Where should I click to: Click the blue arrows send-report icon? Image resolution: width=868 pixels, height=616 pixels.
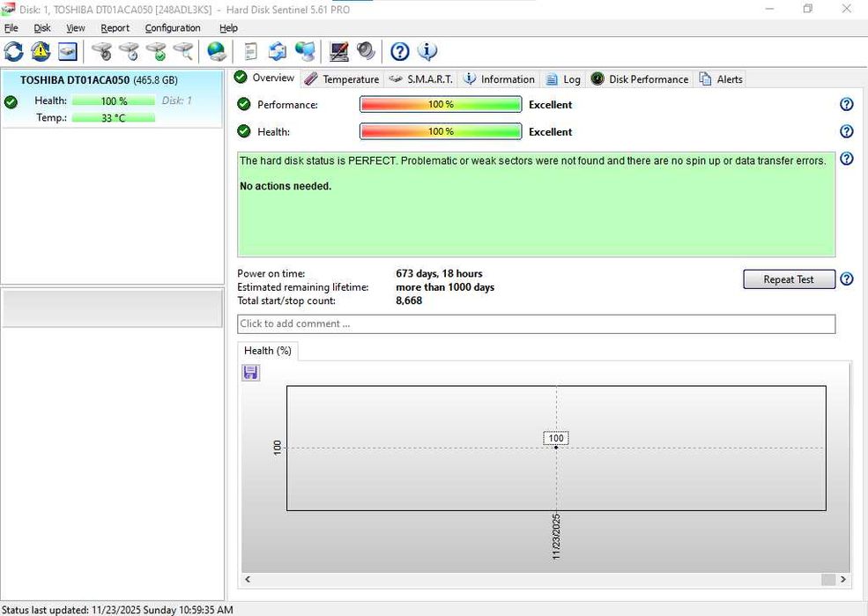click(x=278, y=51)
